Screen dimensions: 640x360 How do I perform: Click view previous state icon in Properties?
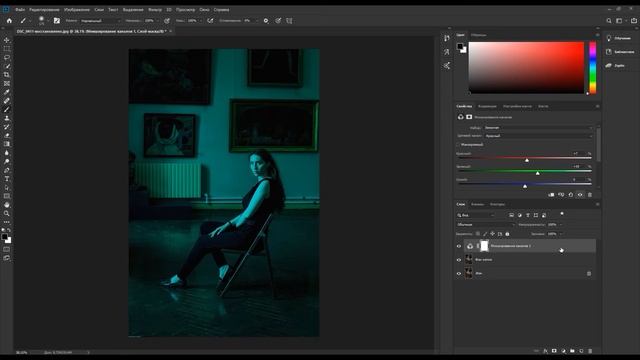(561, 195)
